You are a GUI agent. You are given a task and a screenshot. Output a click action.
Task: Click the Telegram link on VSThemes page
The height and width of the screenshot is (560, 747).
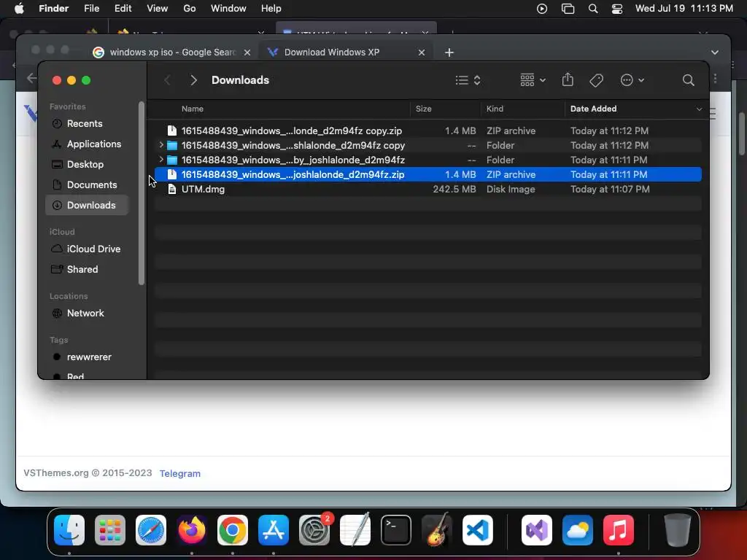point(179,473)
